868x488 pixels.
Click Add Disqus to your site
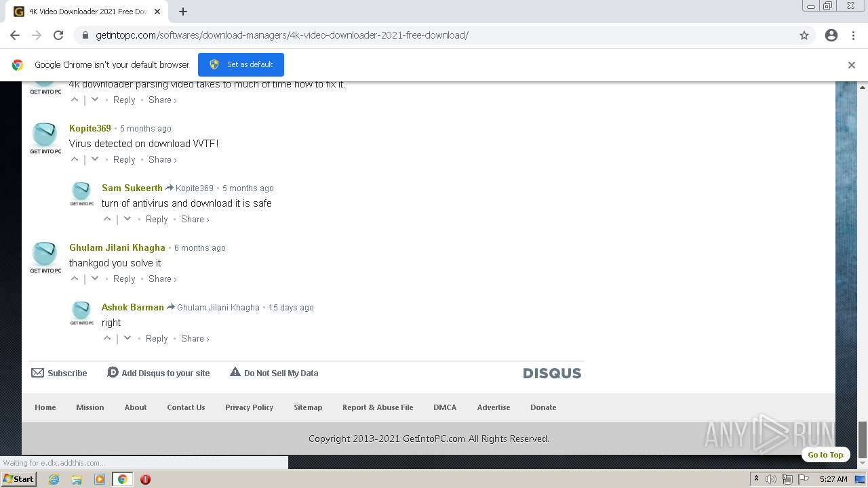pyautogui.click(x=159, y=373)
